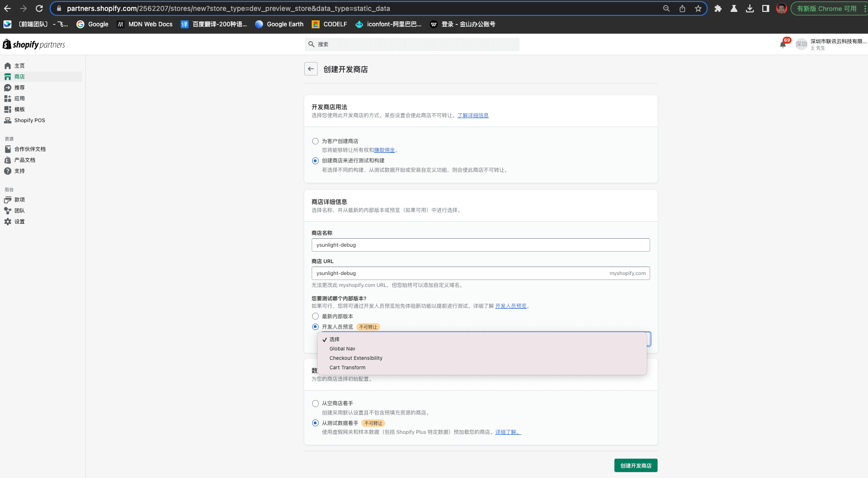Choose Cart Transform from dropdown list
Screen dimensions: 868x478
tap(347, 368)
